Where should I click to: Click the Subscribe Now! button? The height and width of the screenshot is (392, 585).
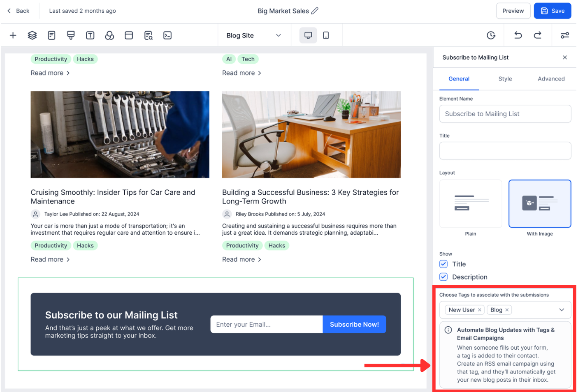pyautogui.click(x=354, y=324)
